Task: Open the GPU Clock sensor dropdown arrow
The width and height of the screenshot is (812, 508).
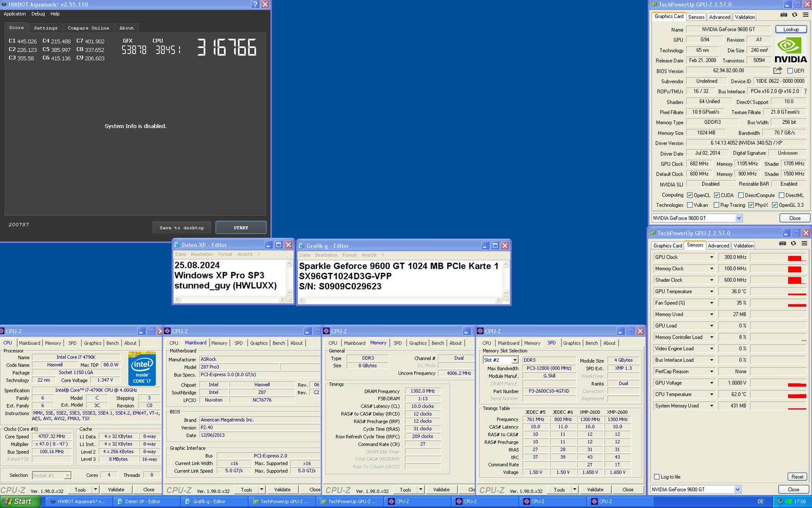Action: coord(711,257)
